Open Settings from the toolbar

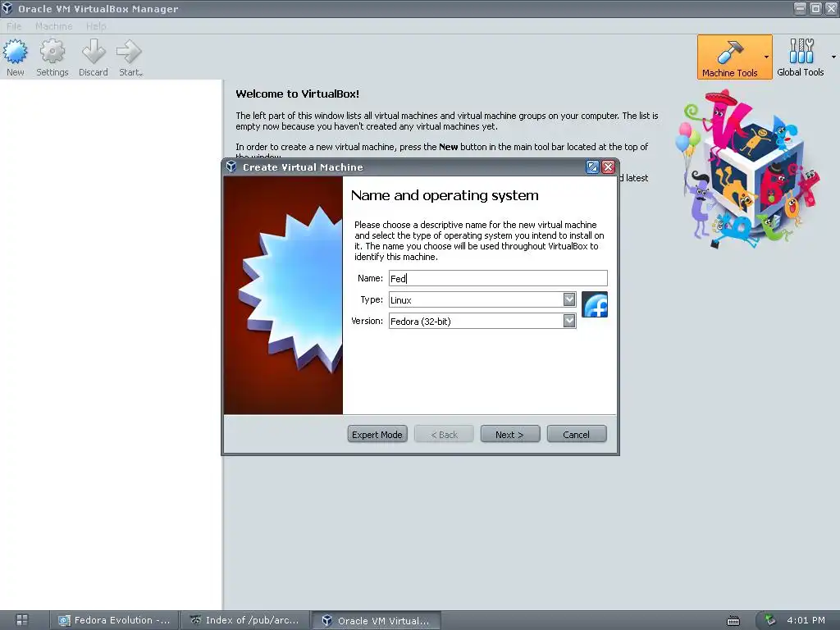[52, 57]
